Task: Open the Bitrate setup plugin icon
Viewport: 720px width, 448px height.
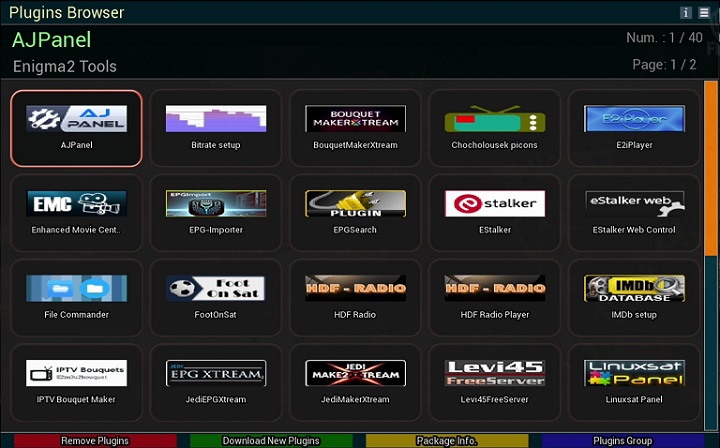Action: pyautogui.click(x=216, y=118)
